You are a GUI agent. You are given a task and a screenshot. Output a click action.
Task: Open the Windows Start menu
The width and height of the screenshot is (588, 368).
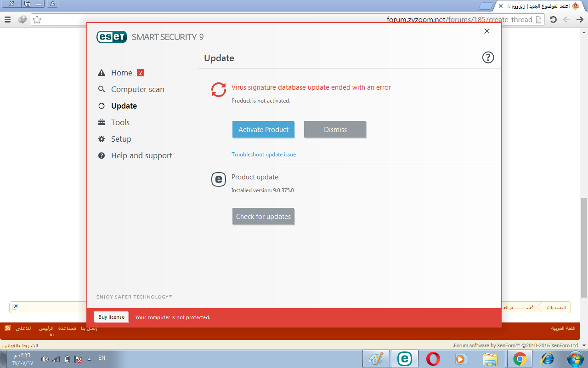(575, 359)
